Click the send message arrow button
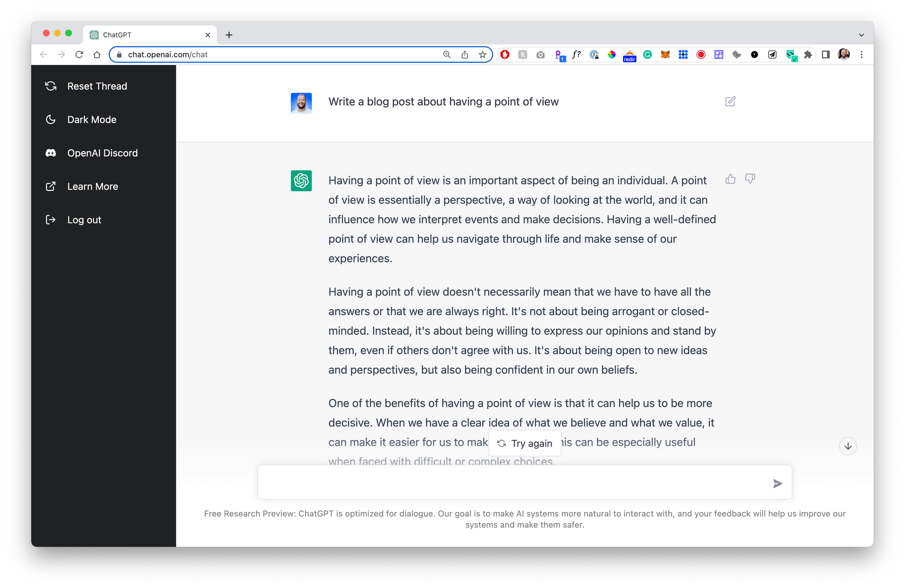Image resolution: width=905 pixels, height=588 pixels. click(777, 483)
